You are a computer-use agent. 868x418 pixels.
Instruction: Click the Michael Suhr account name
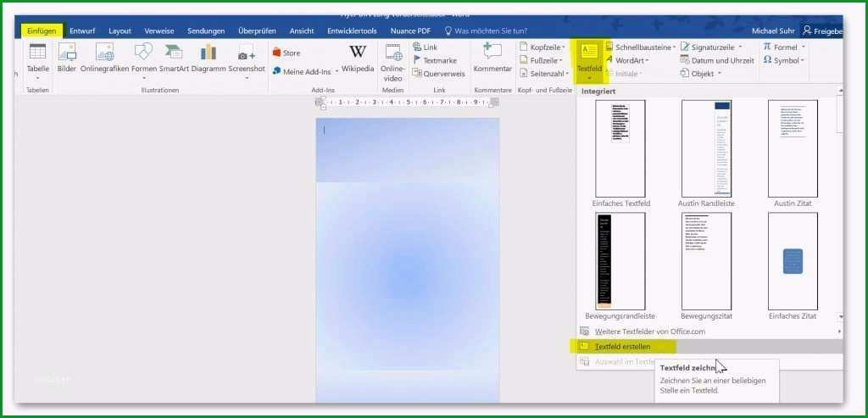(x=774, y=31)
